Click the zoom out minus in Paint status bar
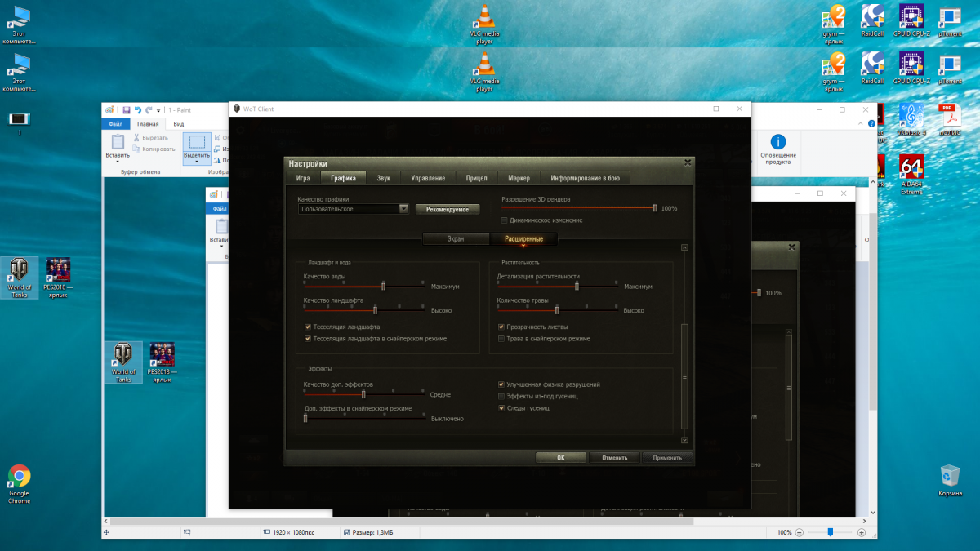The height and width of the screenshot is (551, 980). pos(800,532)
